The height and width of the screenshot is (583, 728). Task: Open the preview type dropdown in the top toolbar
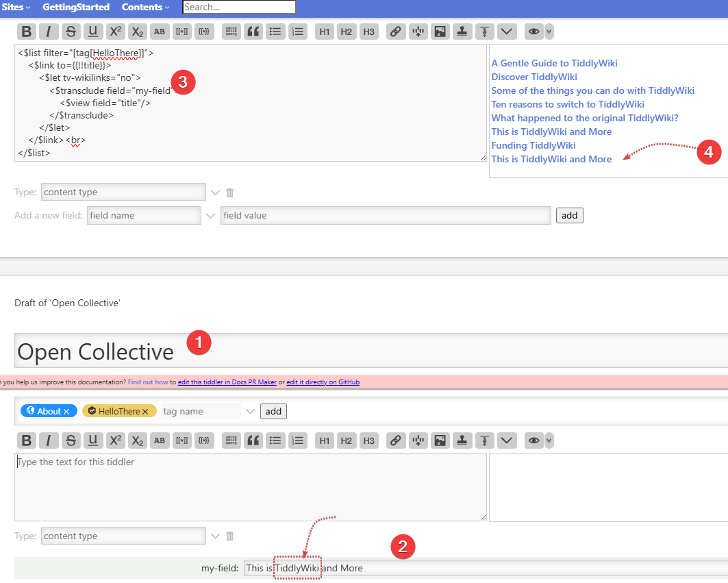549,32
